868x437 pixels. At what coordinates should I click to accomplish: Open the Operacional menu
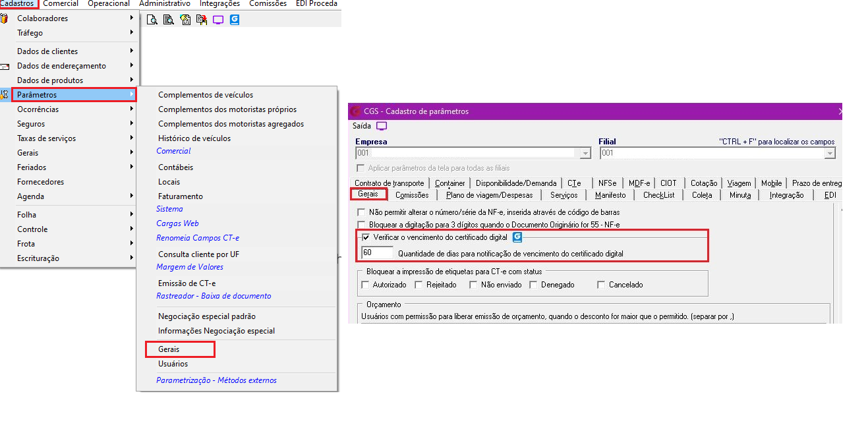tap(109, 3)
